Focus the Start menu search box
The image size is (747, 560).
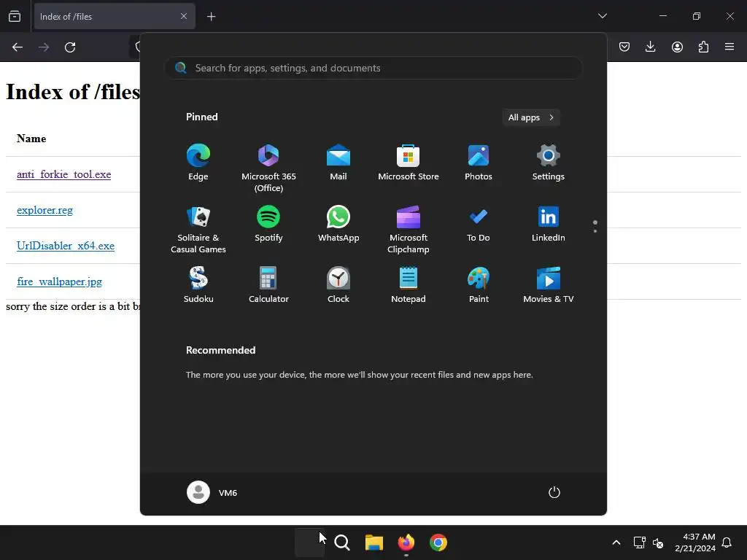click(x=373, y=68)
